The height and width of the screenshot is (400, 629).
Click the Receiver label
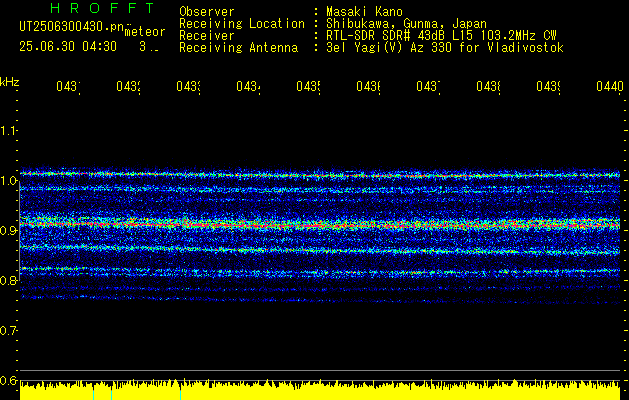tap(207, 36)
